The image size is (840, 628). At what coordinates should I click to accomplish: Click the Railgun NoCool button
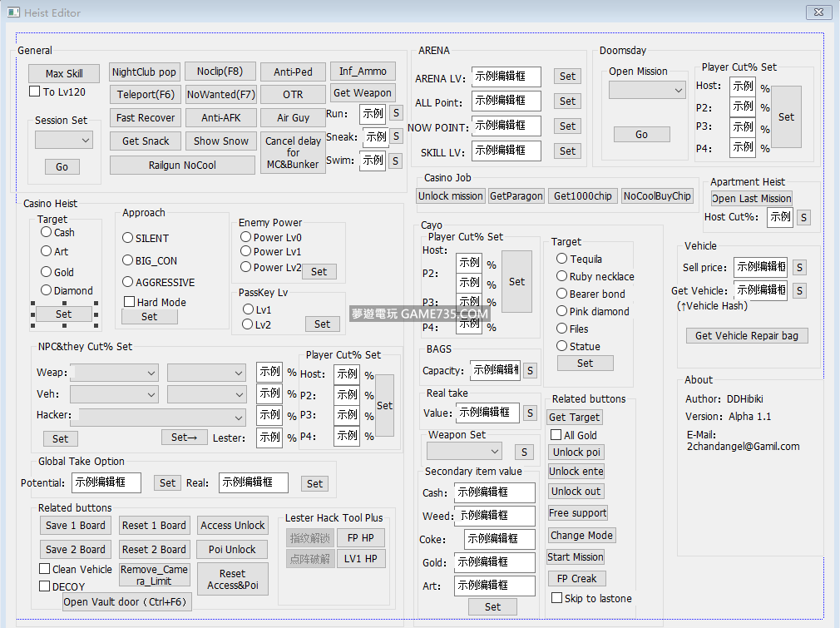click(x=182, y=165)
